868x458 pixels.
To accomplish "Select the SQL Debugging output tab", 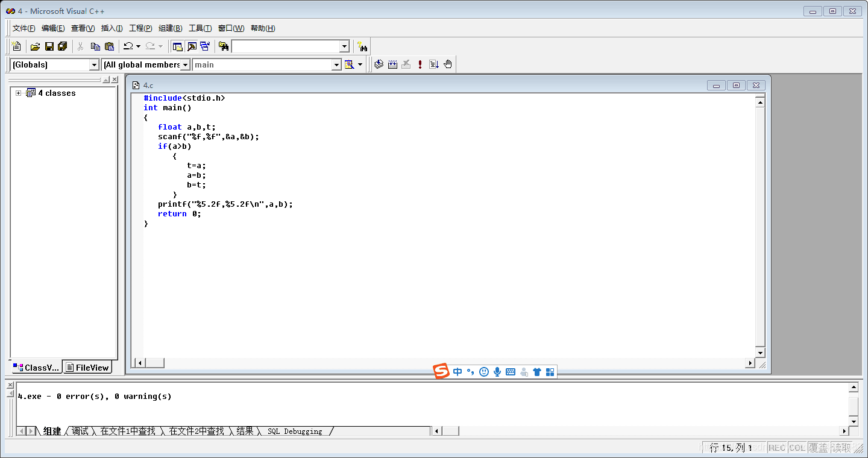I will click(295, 431).
